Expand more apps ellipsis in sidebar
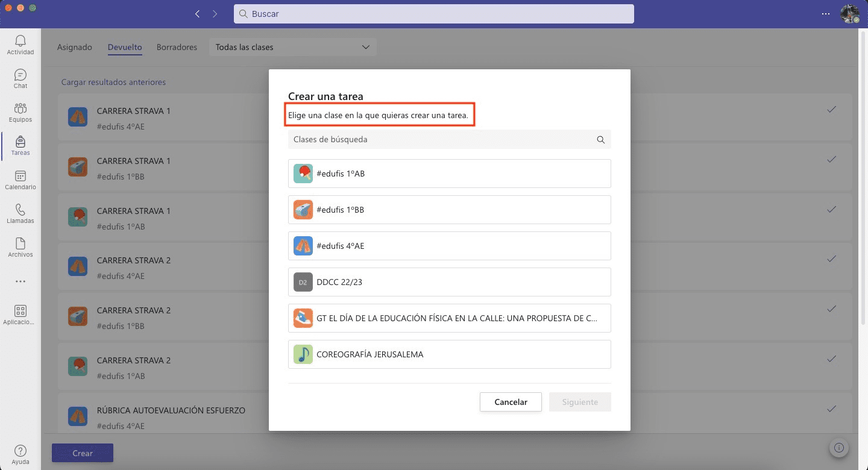The height and width of the screenshot is (470, 868). point(20,281)
